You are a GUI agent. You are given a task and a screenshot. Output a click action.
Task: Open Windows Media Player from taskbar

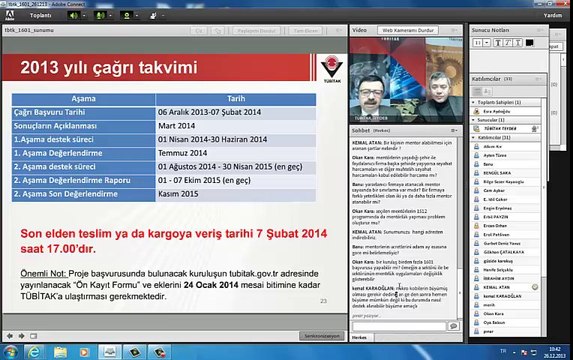[x=84, y=352]
